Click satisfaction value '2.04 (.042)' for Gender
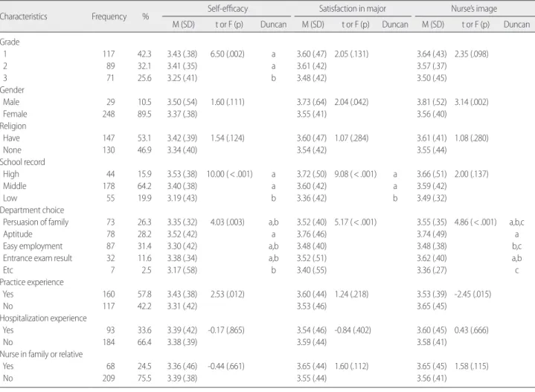535x392 pixels. (x=351, y=102)
